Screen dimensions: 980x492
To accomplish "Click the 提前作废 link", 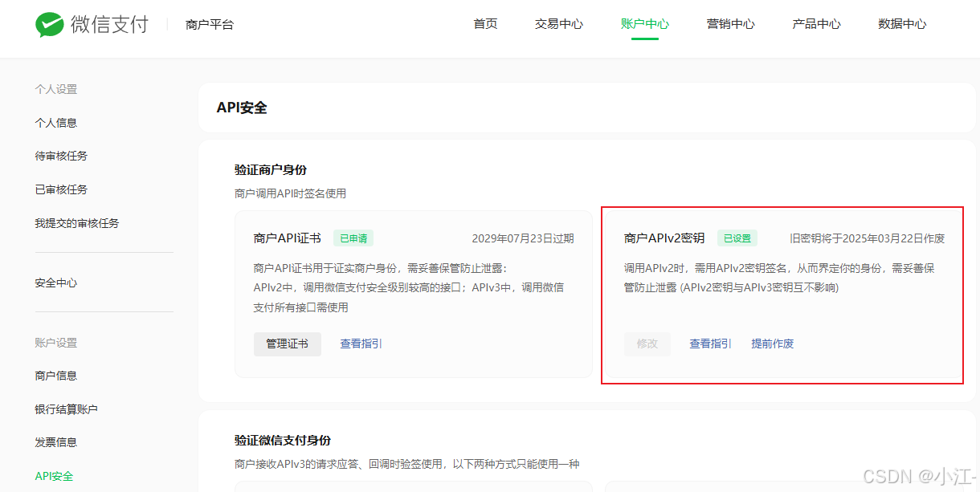I will pyautogui.click(x=773, y=344).
